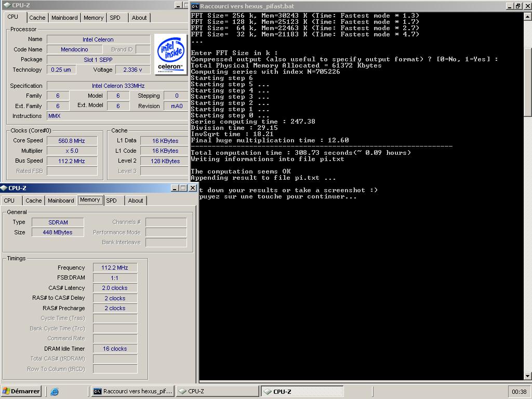
Task: Click the top CPU-Z window title icon
Action: pos(6,5)
